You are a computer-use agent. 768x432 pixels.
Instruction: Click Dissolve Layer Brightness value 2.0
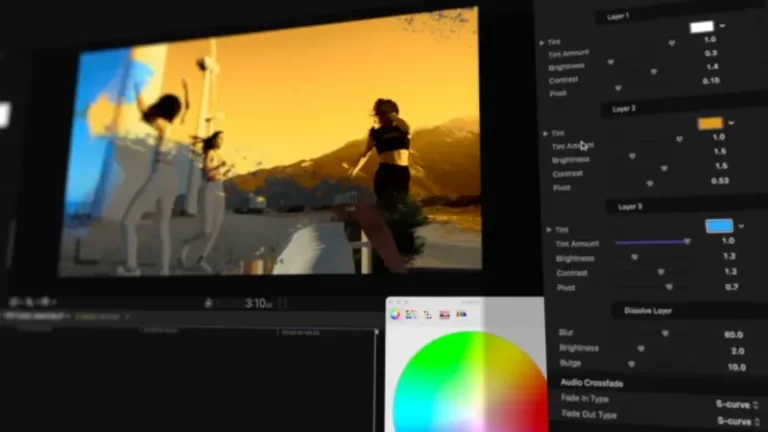[738, 351]
